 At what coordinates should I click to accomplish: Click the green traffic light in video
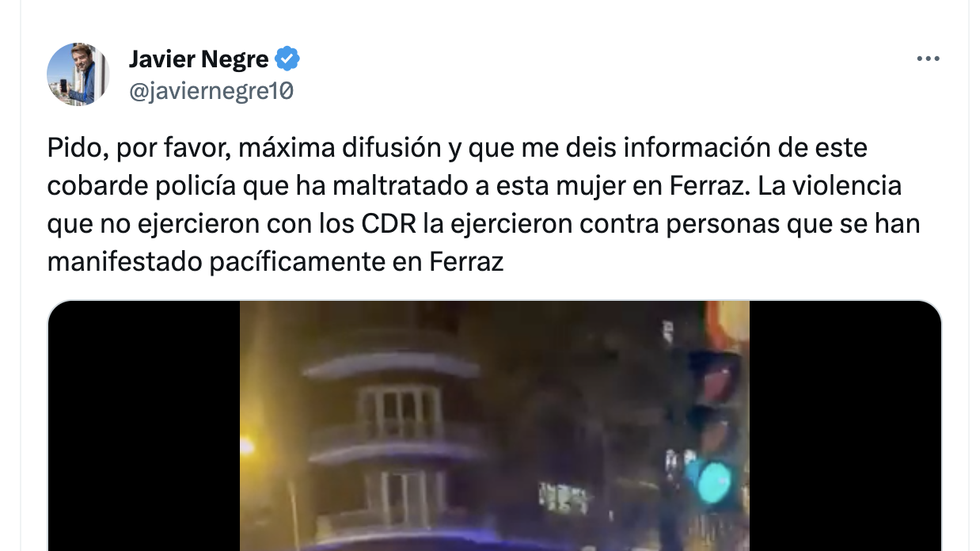[x=713, y=479]
